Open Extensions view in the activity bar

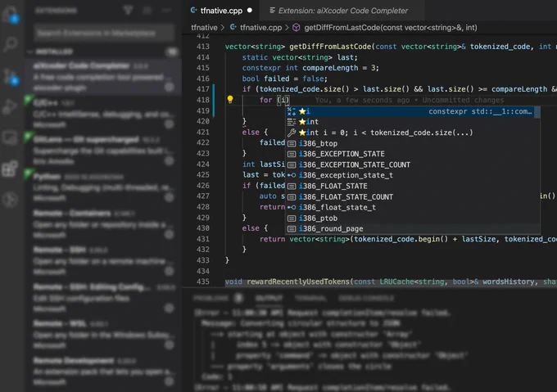click(x=10, y=169)
